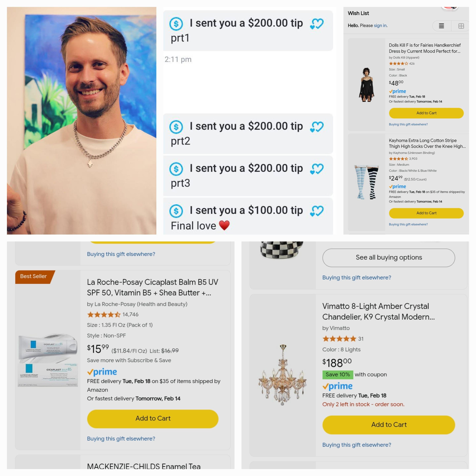Open the Vimatto 8-Light Amber Crystal Chandelier title
The image size is (476, 476).
click(378, 312)
